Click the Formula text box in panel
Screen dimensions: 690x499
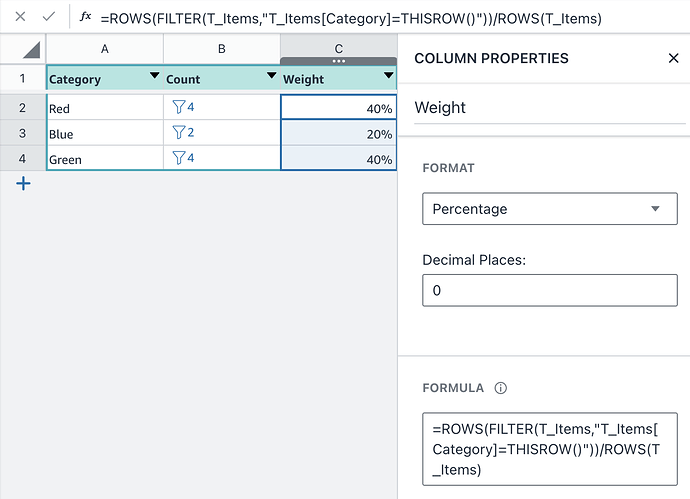(549, 449)
